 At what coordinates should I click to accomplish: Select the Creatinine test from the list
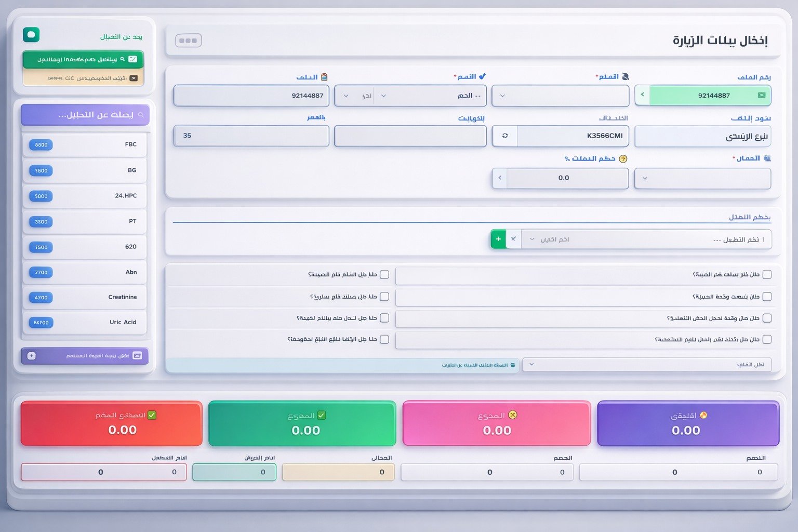point(85,297)
